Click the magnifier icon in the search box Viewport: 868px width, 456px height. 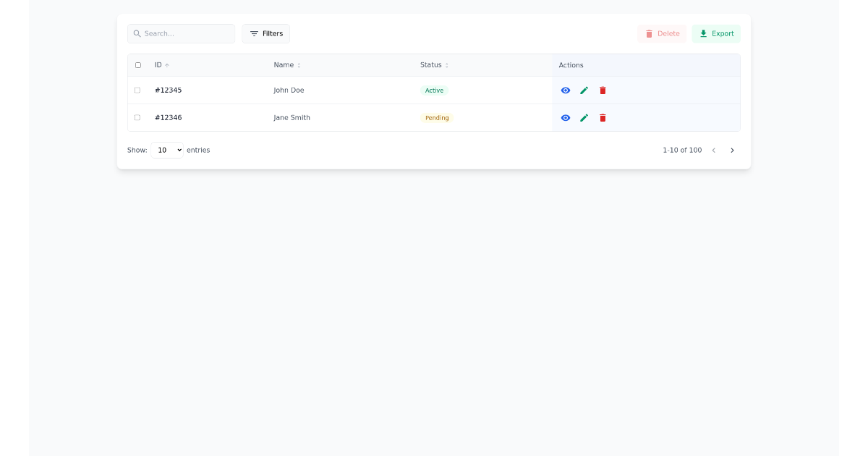tap(137, 33)
